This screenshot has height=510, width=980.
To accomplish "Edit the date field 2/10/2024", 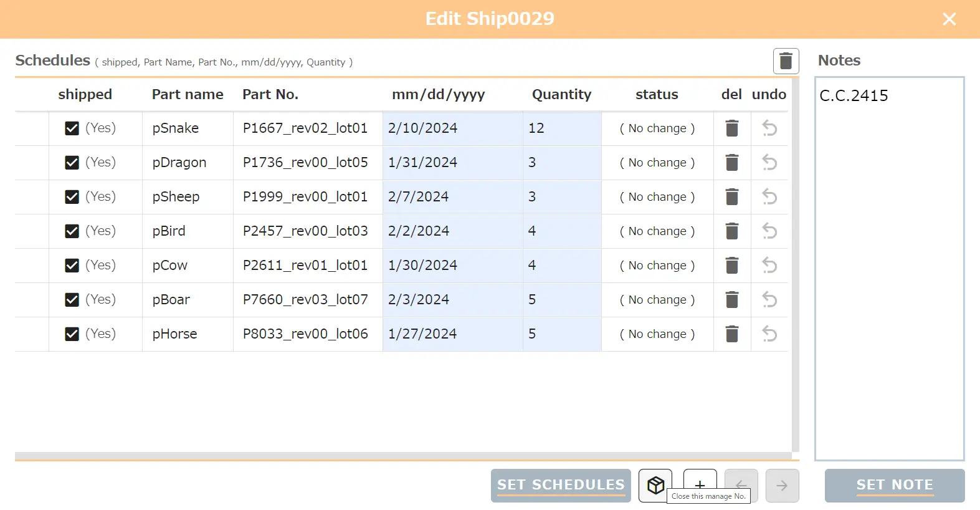I will pyautogui.click(x=452, y=128).
